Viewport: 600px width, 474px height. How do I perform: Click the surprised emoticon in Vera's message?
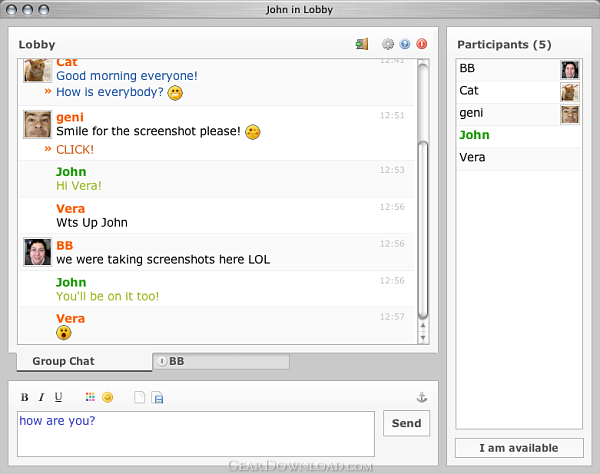pos(64,333)
